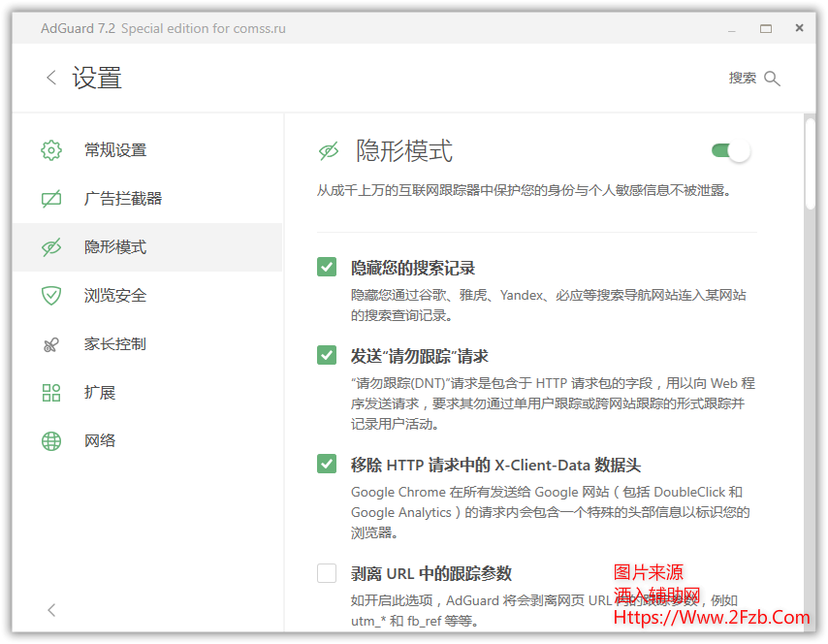Viewport: 828px width, 644px height.
Task: Close the AdGuard window
Action: click(800, 28)
